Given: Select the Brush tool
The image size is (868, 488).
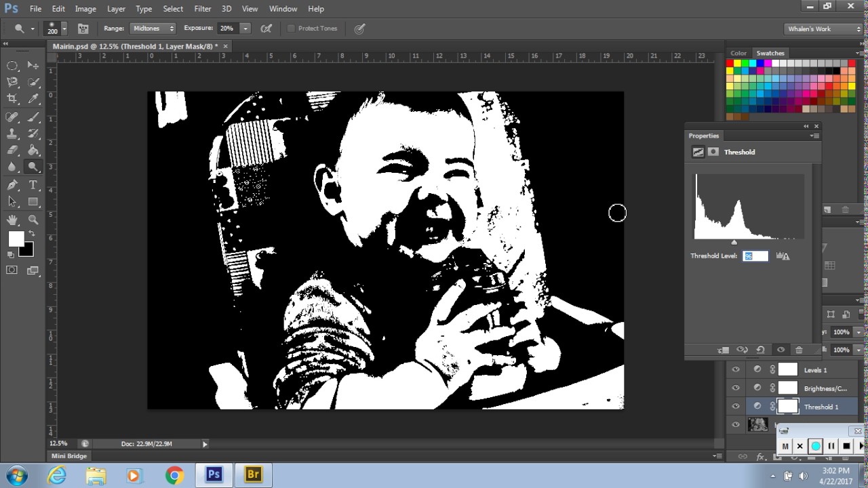Looking at the screenshot, I should pyautogui.click(x=33, y=117).
